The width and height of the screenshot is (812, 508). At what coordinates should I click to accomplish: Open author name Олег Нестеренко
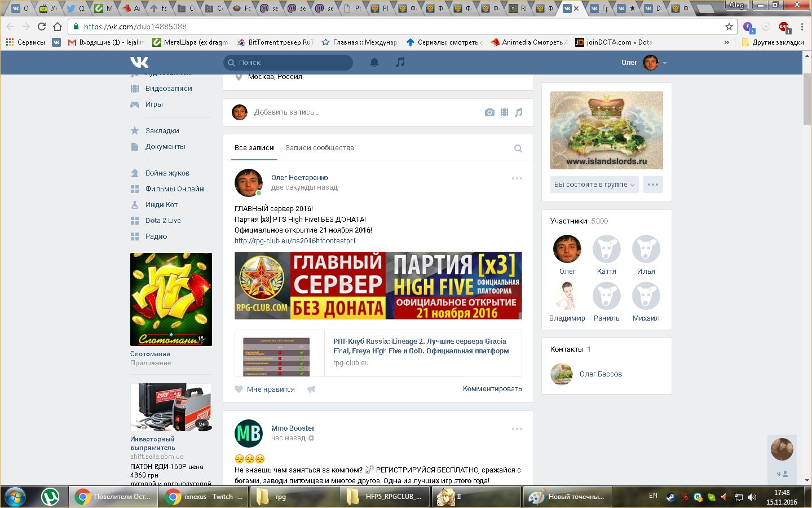point(299,178)
